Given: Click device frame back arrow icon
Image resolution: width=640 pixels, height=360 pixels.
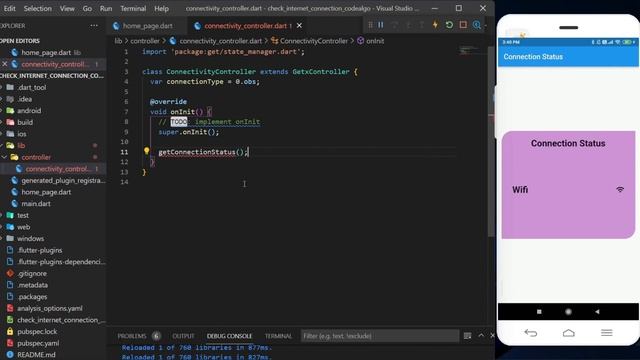Looking at the screenshot, I should click(x=530, y=333).
